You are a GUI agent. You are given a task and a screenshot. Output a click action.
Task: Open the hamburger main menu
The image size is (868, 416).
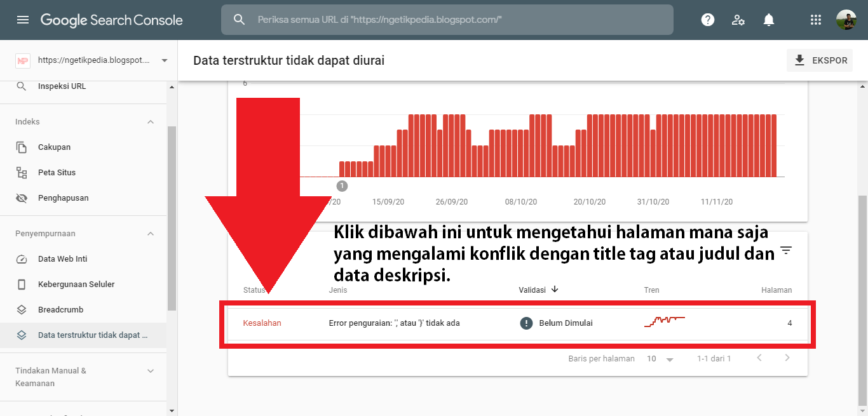point(23,20)
